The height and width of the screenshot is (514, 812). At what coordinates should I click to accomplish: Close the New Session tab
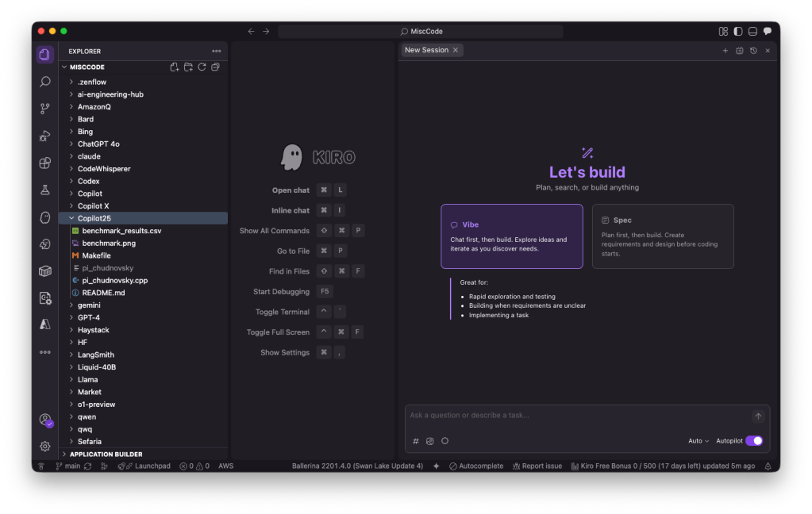pyautogui.click(x=456, y=50)
